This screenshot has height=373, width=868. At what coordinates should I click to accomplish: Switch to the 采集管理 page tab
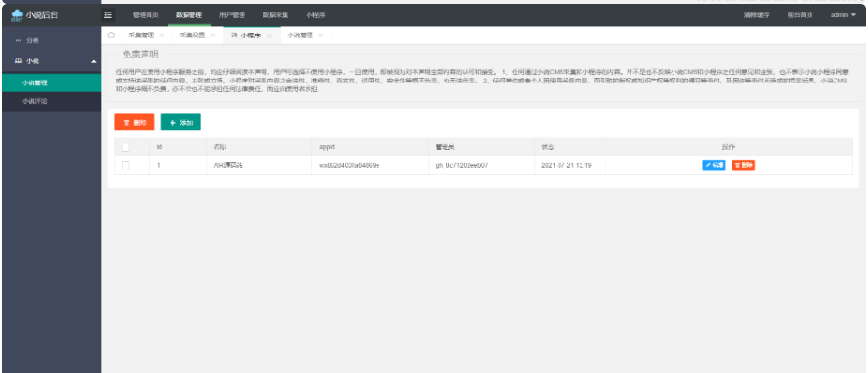(x=142, y=35)
